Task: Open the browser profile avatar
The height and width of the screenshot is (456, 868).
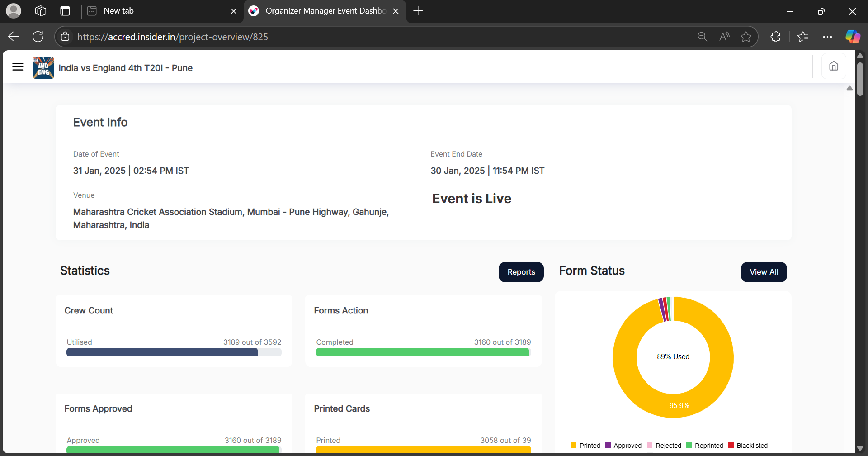Action: click(x=14, y=11)
